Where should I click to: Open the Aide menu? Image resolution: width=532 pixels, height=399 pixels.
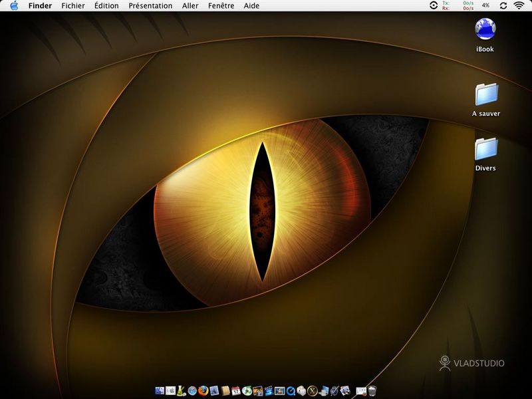pos(251,6)
